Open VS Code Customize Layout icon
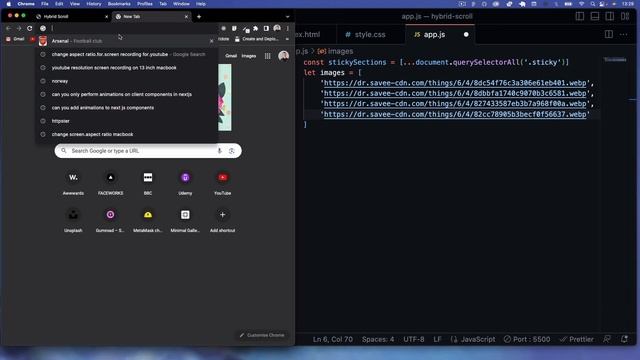This screenshot has height=360, width=640. click(x=625, y=16)
